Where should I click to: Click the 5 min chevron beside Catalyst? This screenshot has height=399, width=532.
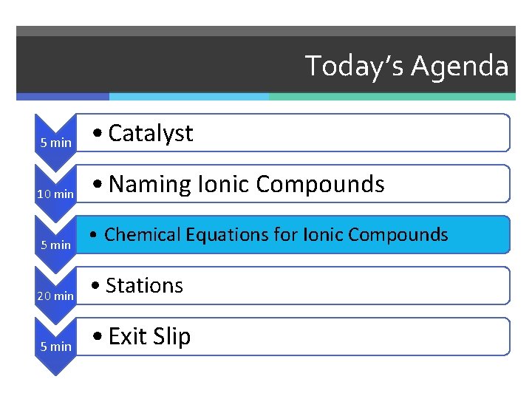tap(55, 143)
